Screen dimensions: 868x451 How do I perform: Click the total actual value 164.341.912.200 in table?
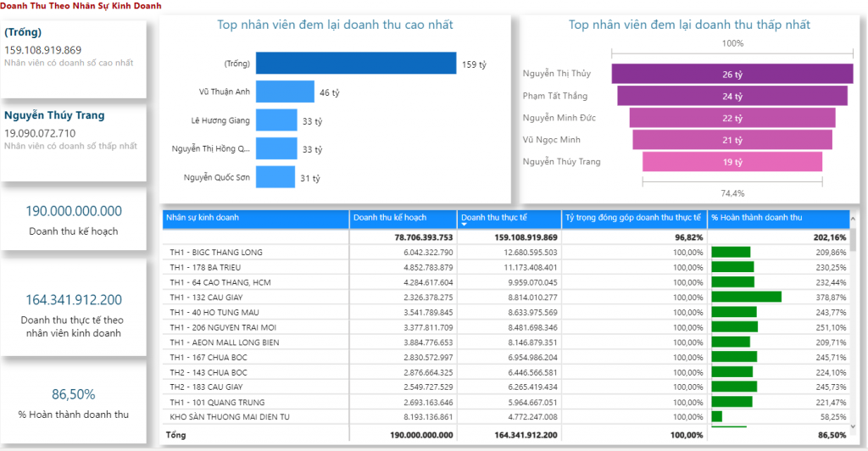pos(526,435)
